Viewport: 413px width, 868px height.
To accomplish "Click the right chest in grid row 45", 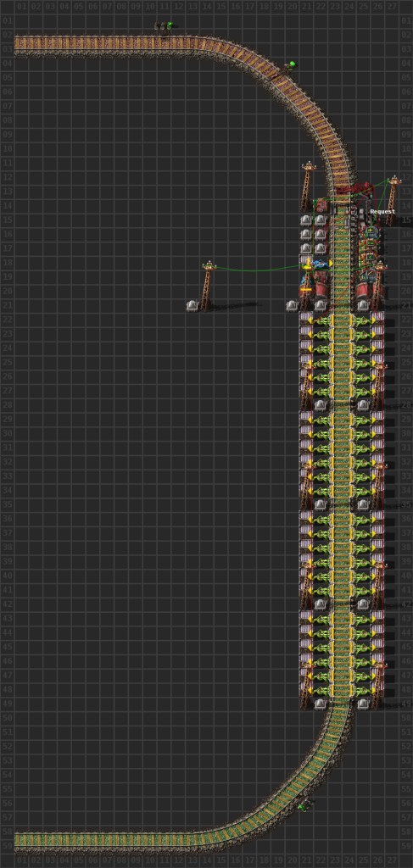I will (377, 647).
